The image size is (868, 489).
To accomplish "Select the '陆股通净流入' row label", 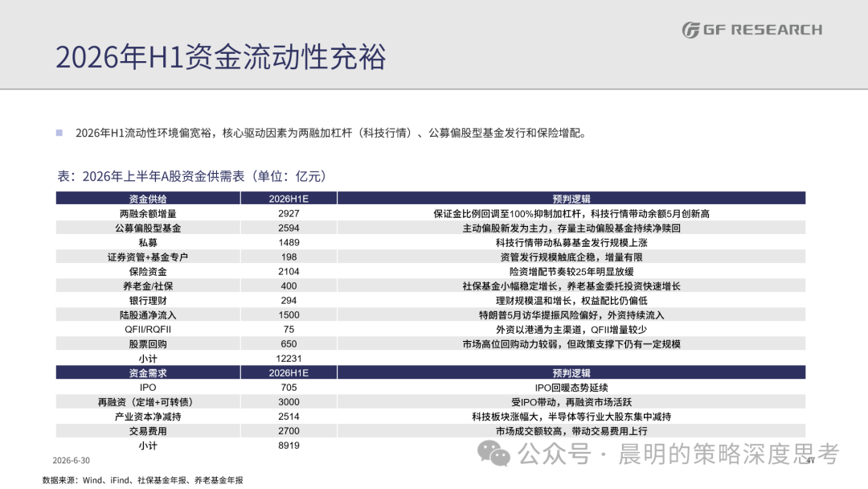I will tap(148, 315).
